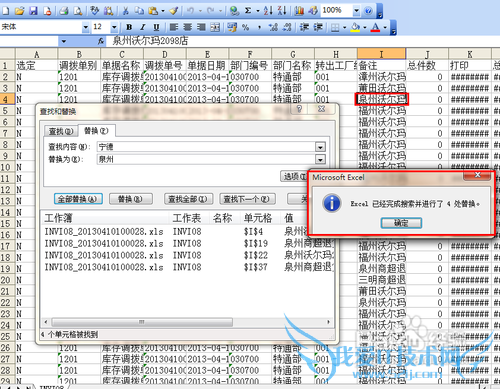
Task: Click the 查找下一个 (Find Next) button
Action: [247, 199]
